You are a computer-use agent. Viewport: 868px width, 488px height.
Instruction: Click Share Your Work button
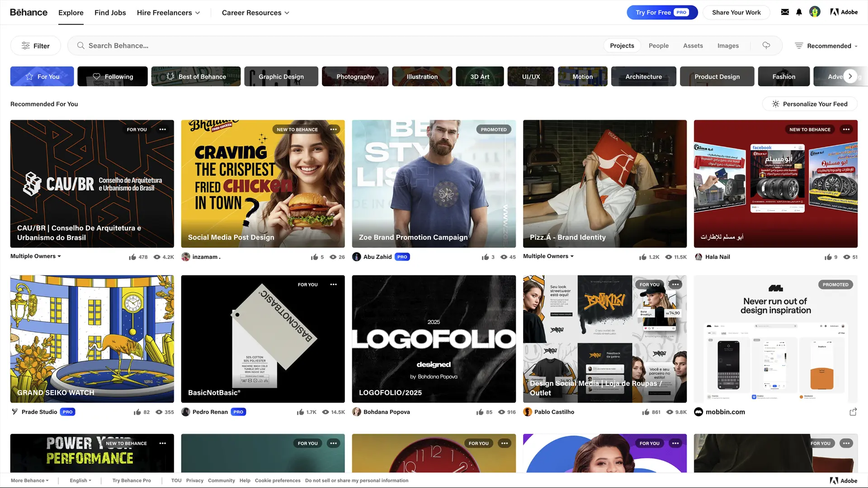(x=736, y=12)
